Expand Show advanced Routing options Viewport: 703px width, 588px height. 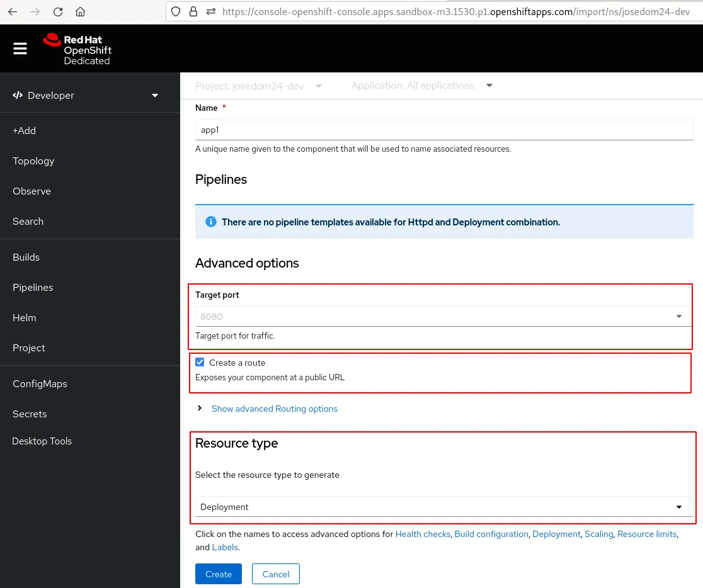pos(274,409)
